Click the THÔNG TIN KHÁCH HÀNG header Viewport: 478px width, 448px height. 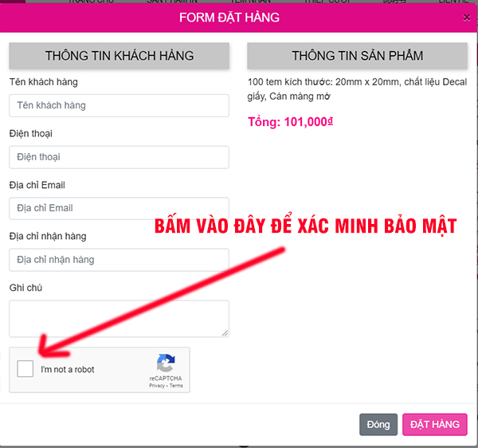pos(119,56)
